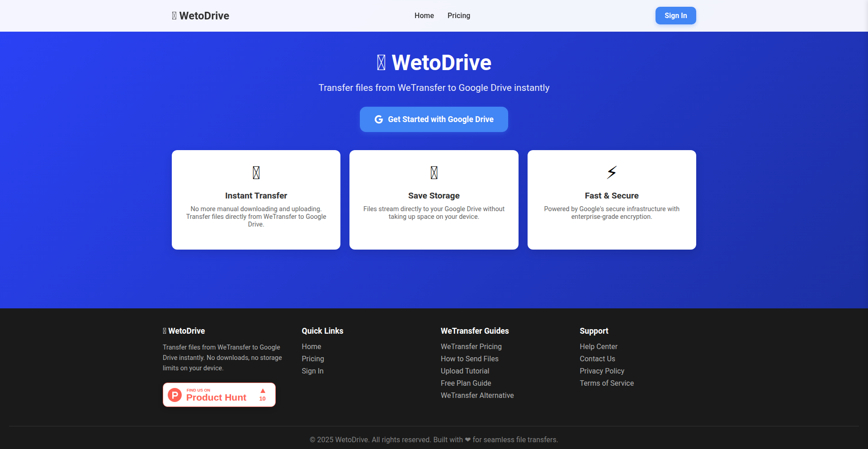Screen dimensions: 868x449
Task: Select the lightning icon on Fast & Secure card
Action: tap(611, 172)
